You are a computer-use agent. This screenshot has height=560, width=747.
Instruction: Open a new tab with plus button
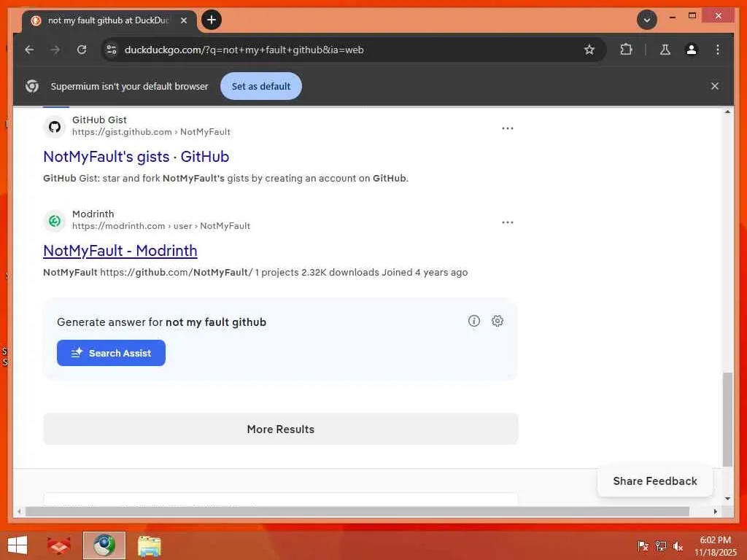pyautogui.click(x=212, y=20)
